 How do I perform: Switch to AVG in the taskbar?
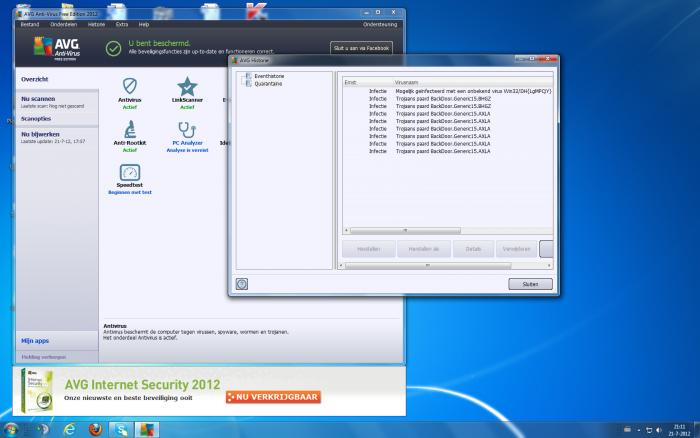147,430
